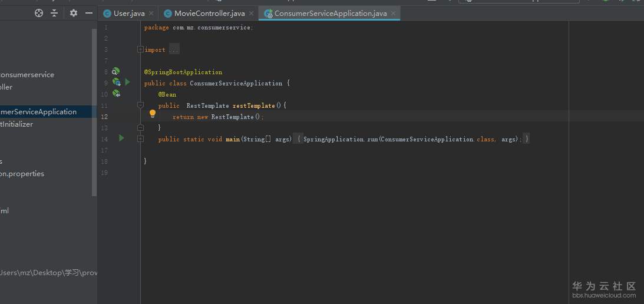Click the folded import ellipsis placeholder

pos(174,49)
